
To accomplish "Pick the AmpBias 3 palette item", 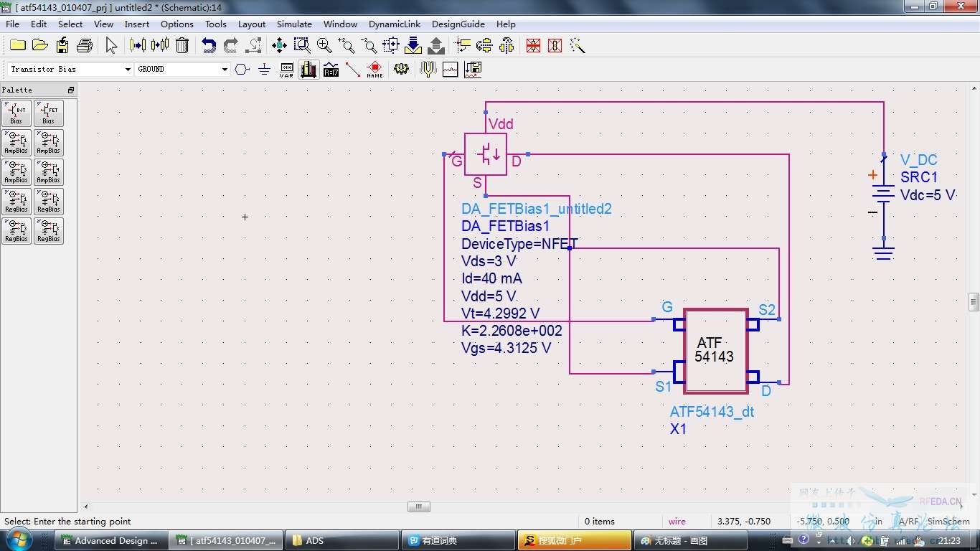I will click(17, 172).
